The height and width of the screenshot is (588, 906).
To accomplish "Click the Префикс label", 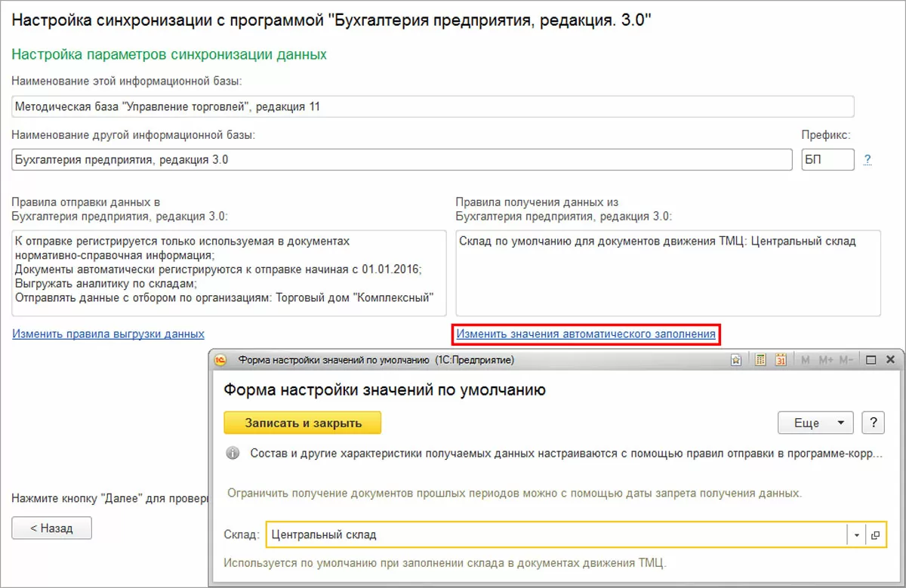I will (826, 134).
